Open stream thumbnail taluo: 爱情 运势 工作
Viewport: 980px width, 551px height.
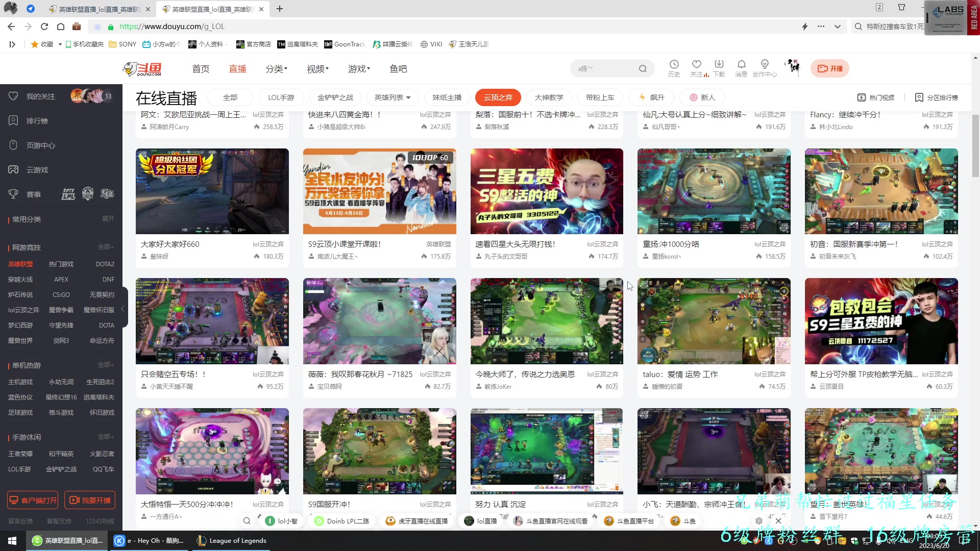(714, 321)
